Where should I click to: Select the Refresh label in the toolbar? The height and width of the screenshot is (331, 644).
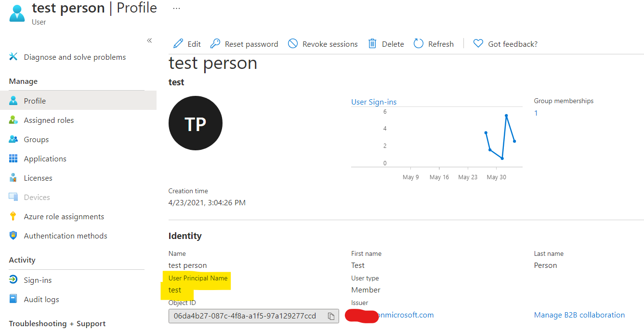[441, 44]
